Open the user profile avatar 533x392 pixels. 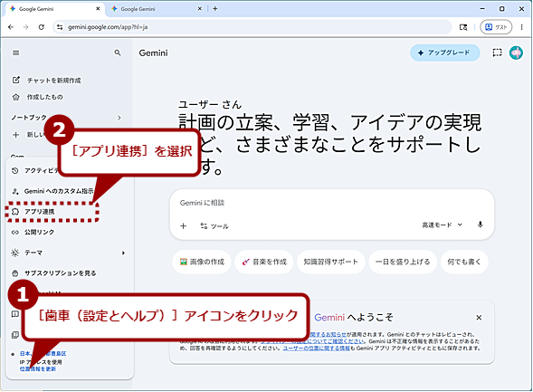coord(516,53)
